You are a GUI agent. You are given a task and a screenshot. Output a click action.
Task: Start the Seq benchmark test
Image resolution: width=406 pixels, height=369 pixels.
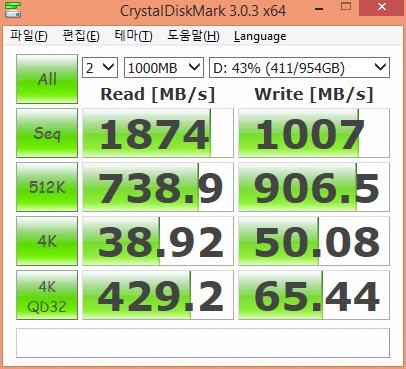pos(47,133)
